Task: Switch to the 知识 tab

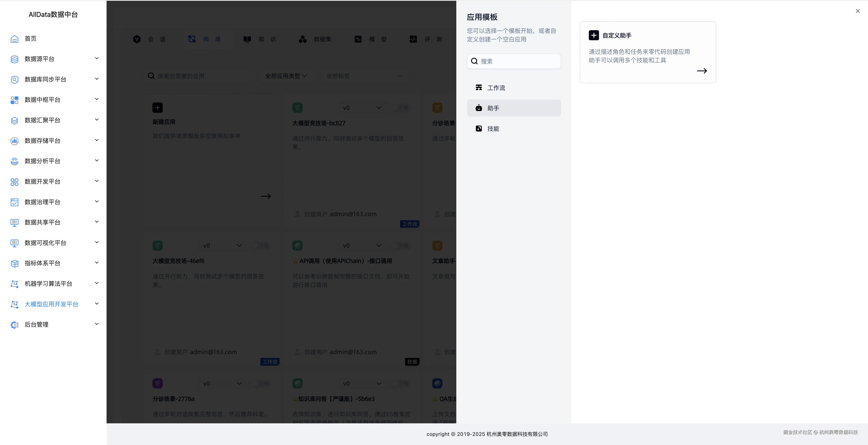Action: coord(259,39)
